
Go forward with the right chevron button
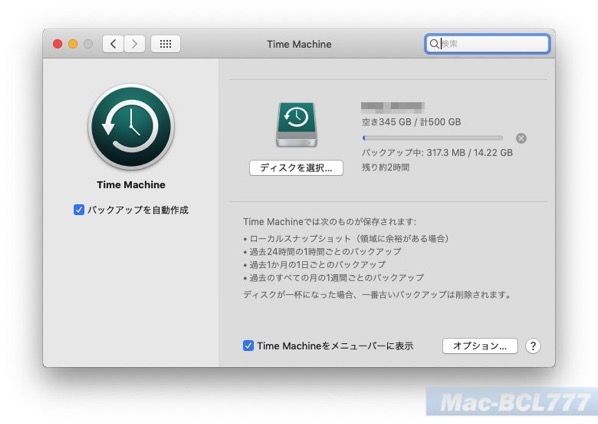(x=134, y=44)
